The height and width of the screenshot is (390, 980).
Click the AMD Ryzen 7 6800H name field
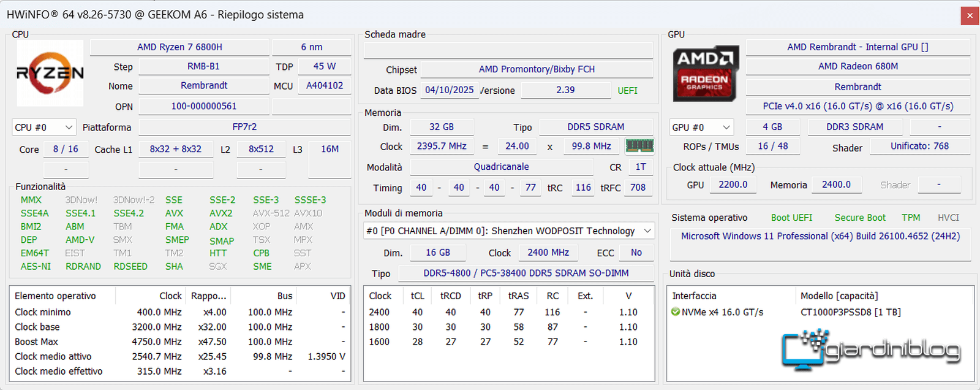pyautogui.click(x=179, y=47)
